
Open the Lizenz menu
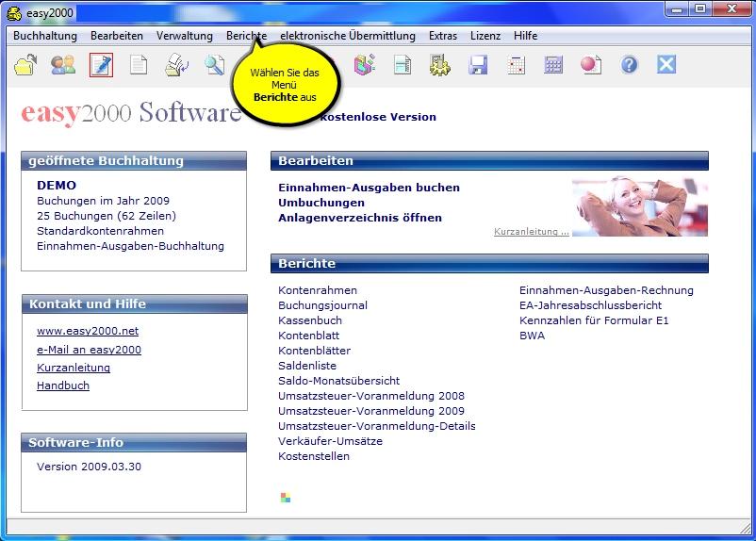(x=485, y=36)
